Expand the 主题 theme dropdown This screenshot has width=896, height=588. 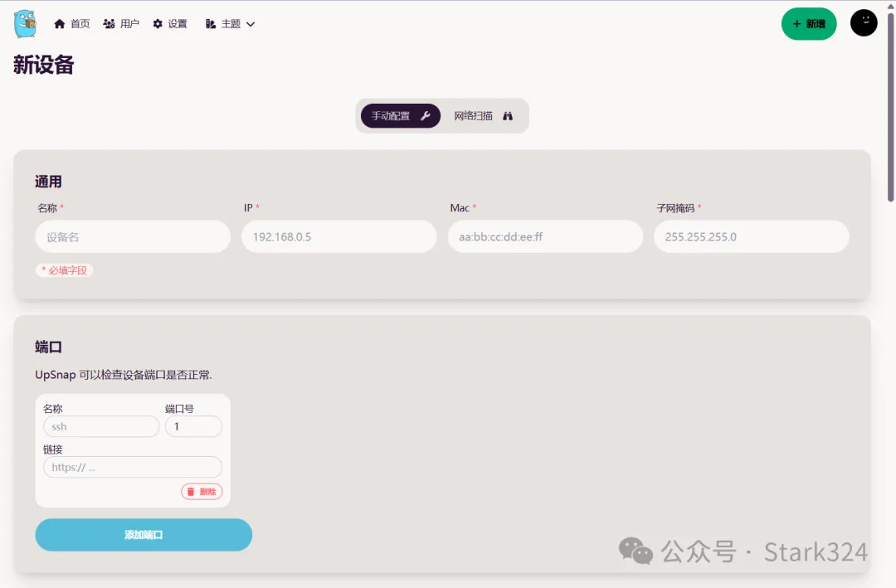tap(231, 23)
